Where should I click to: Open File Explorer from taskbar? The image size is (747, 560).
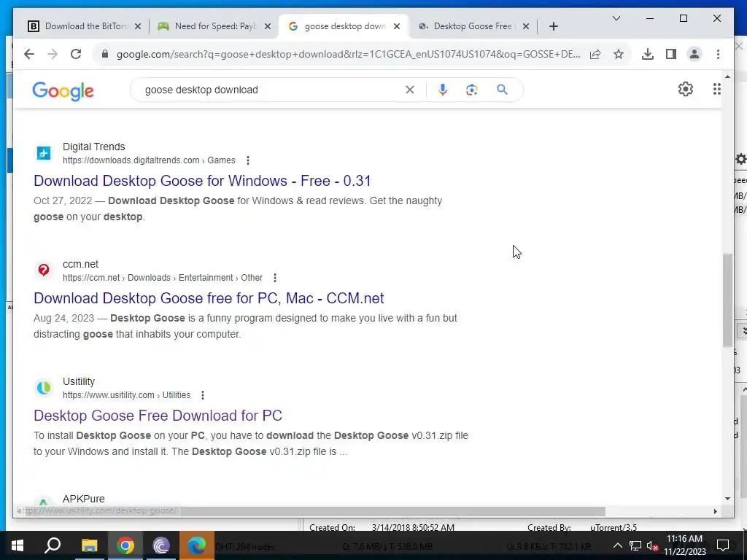(89, 545)
